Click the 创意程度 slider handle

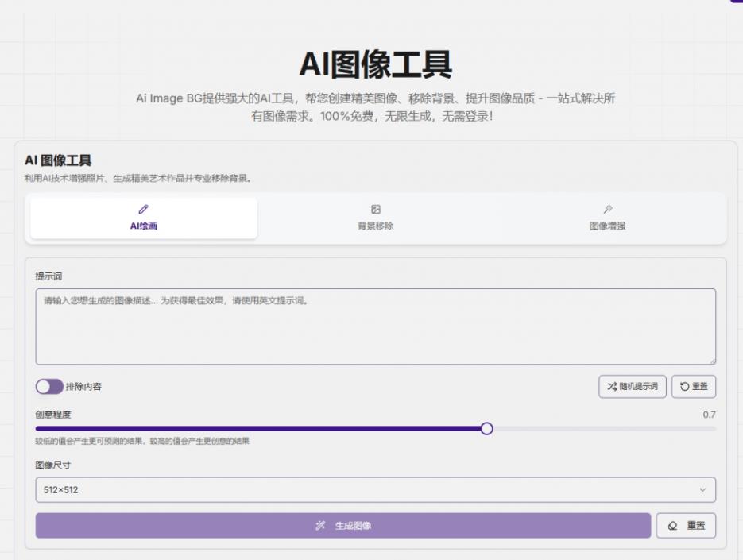pyautogui.click(x=486, y=429)
